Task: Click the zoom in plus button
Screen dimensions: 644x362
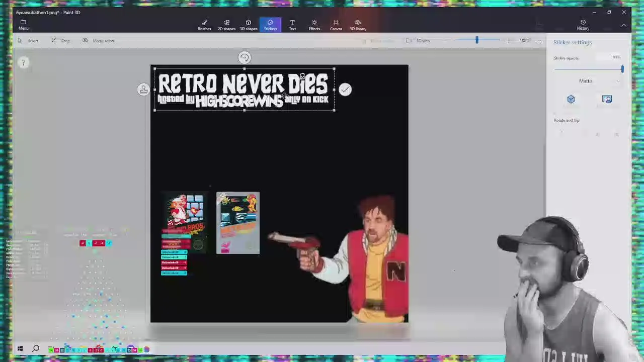Action: point(509,41)
